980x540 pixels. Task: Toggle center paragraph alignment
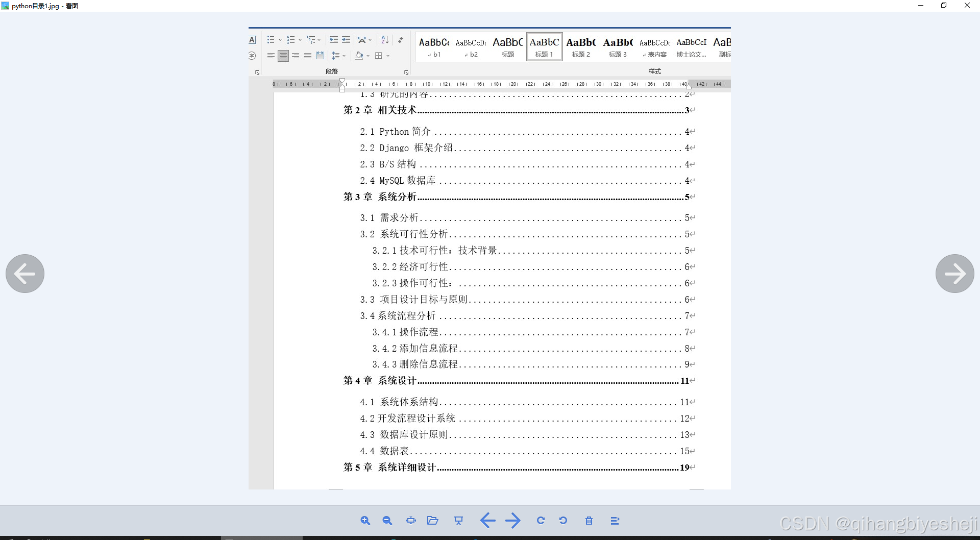(x=283, y=56)
